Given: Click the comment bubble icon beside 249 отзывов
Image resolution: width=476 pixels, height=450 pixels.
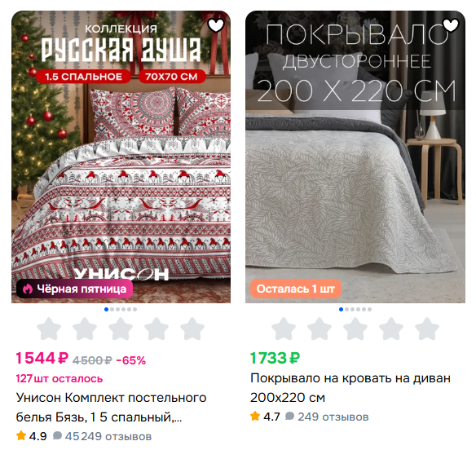Looking at the screenshot, I should coord(289,416).
